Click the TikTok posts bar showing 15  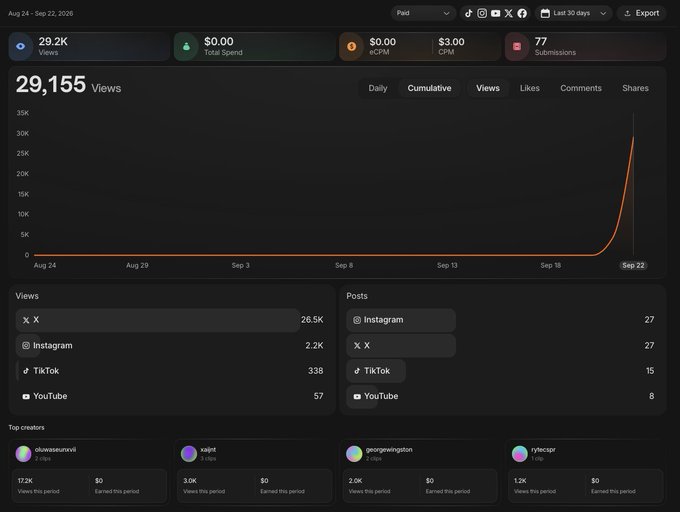pos(376,371)
